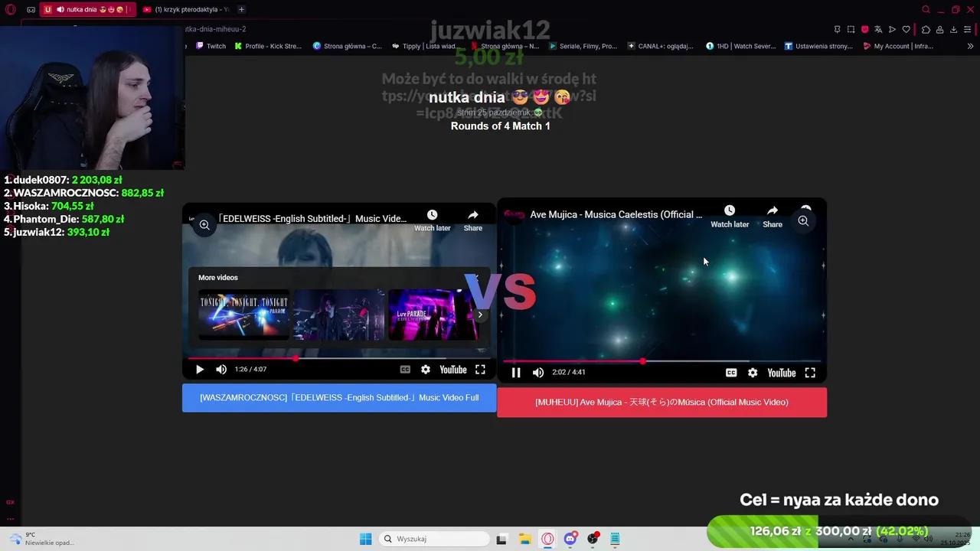Zoom the EDELWEISS video with magnifier
Screen dimensions: 980x551
(x=204, y=225)
